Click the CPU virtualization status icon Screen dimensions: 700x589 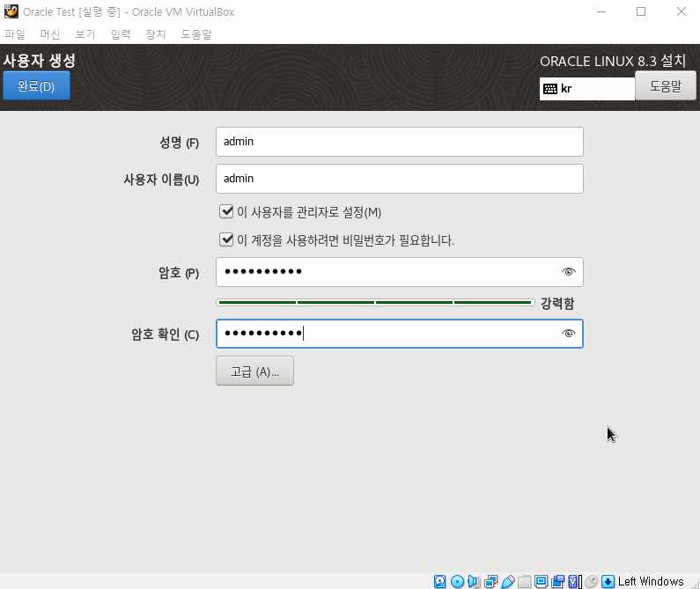(575, 581)
